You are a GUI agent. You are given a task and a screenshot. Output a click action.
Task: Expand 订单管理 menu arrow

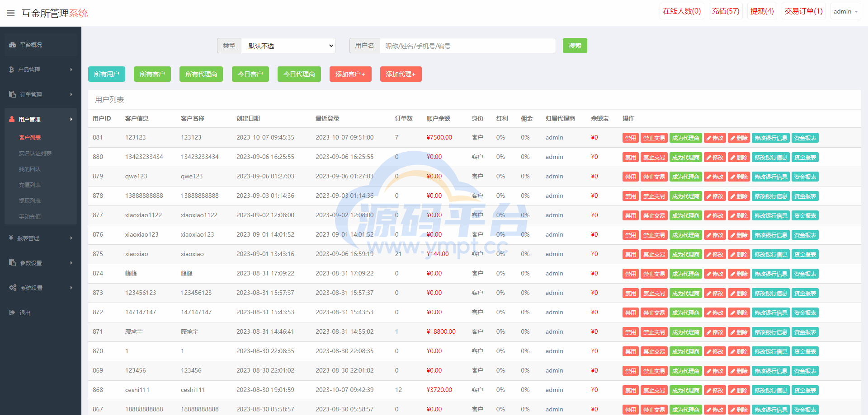click(x=71, y=94)
